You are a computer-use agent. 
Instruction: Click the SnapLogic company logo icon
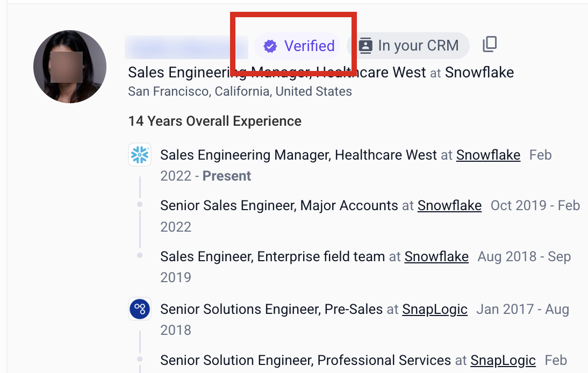140,309
